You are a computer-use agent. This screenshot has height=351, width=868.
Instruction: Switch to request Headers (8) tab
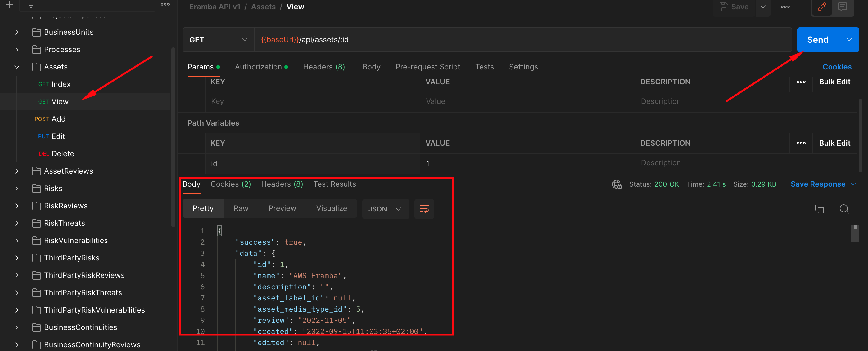(x=324, y=67)
